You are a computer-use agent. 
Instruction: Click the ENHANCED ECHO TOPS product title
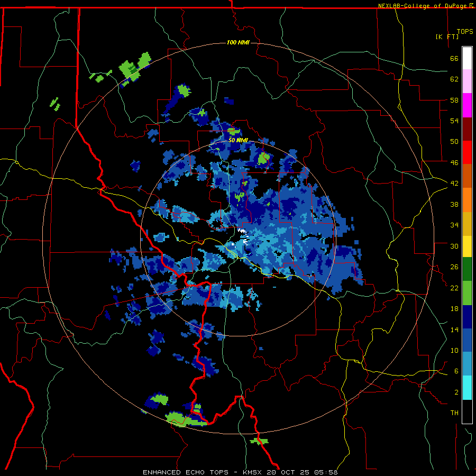click(186, 472)
